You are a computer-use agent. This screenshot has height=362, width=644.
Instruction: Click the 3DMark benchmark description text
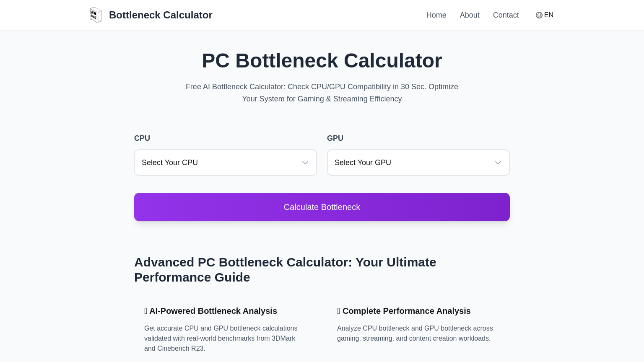pyautogui.click(x=221, y=339)
